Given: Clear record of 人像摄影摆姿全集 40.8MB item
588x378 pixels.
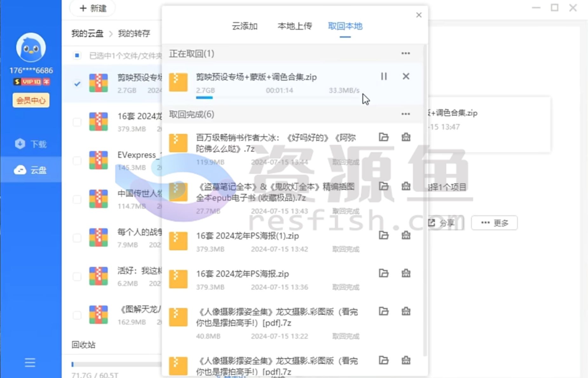Looking at the screenshot, I should click(x=406, y=311).
